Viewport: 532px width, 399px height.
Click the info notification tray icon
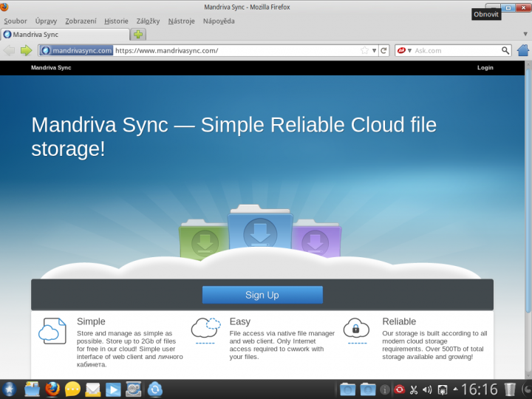pos(385,389)
